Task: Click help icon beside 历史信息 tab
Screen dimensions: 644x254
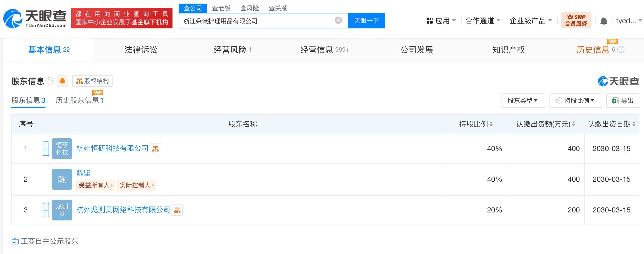Action: pyautogui.click(x=621, y=50)
